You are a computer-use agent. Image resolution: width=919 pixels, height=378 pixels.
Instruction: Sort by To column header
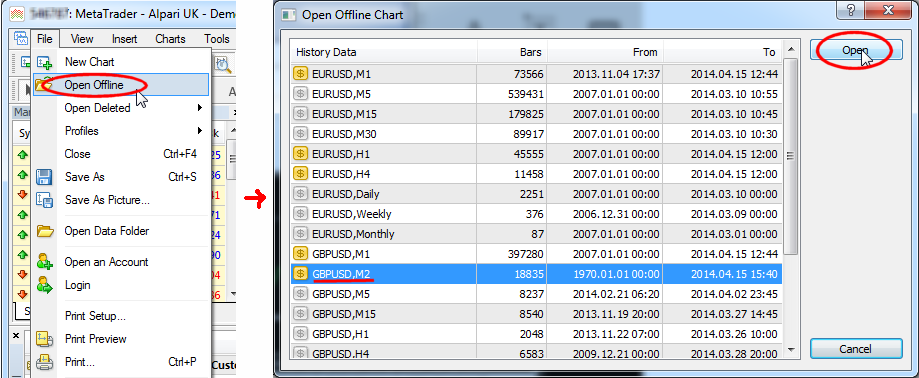coord(723,52)
